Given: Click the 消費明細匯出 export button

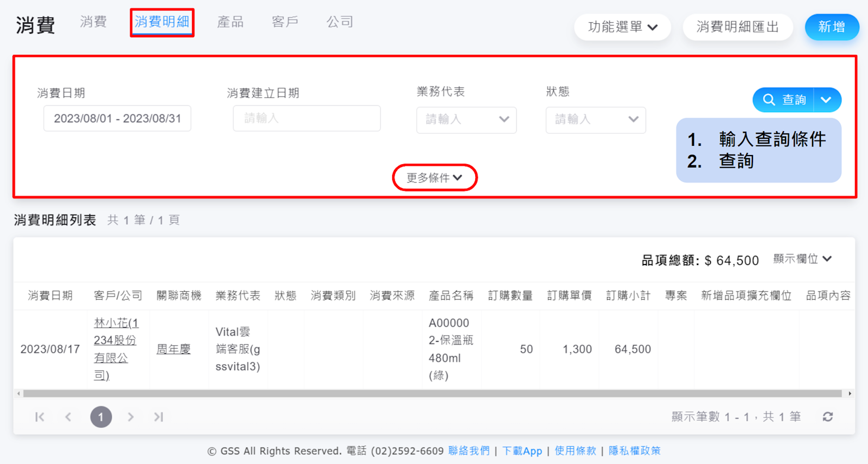Looking at the screenshot, I should pyautogui.click(x=737, y=27).
